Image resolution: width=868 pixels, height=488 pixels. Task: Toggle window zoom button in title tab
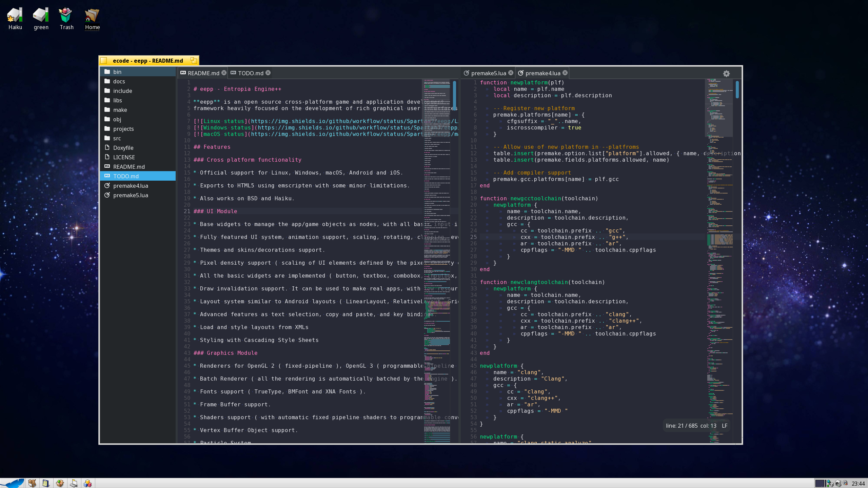194,60
